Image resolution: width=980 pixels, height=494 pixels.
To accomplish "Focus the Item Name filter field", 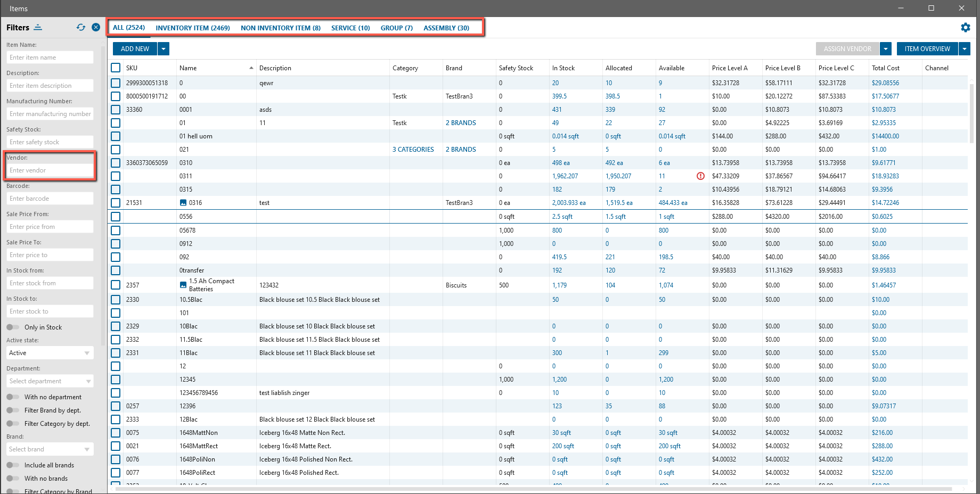I will (51, 57).
